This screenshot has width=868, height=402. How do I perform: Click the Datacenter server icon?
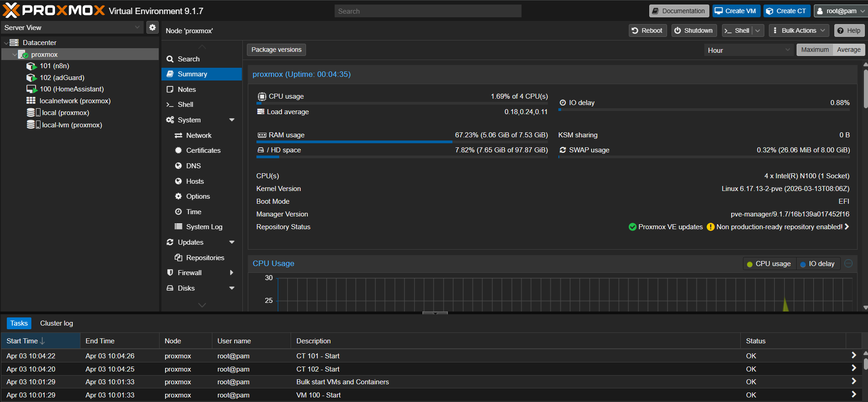tap(14, 42)
